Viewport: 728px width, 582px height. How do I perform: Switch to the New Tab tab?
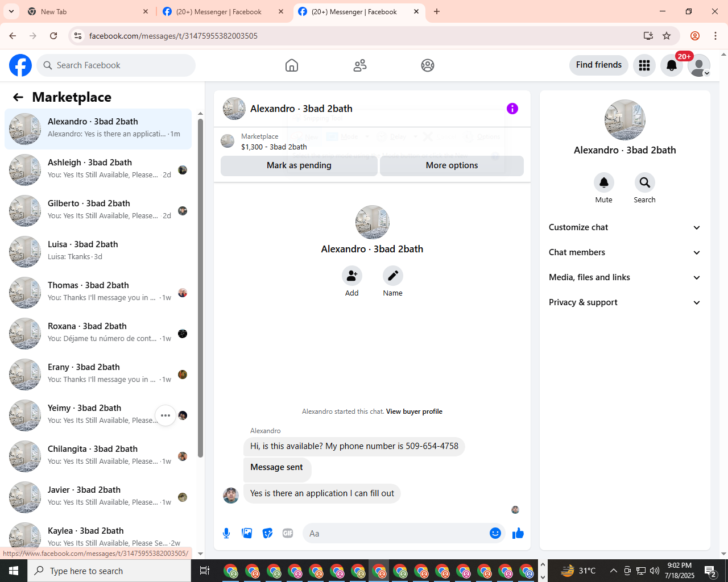point(88,11)
